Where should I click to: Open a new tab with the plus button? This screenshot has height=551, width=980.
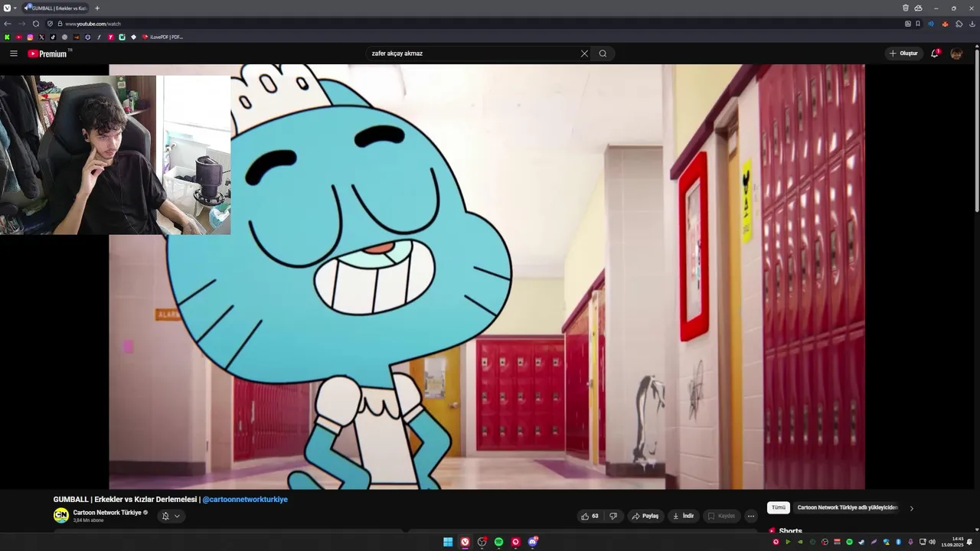point(97,8)
